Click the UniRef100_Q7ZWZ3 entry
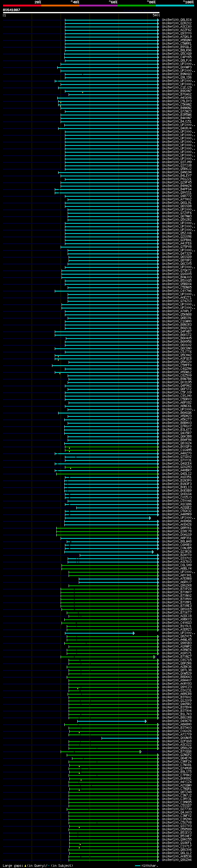 pyautogui.click(x=176, y=111)
